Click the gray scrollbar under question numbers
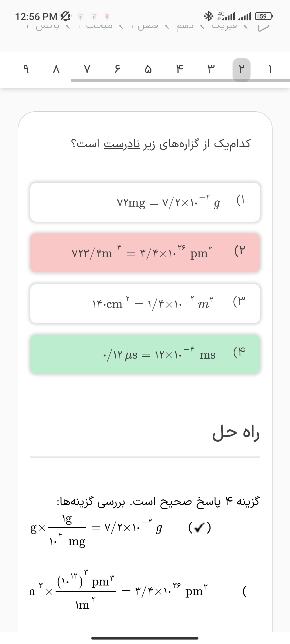The width and height of the screenshot is (290, 644). click(180, 80)
